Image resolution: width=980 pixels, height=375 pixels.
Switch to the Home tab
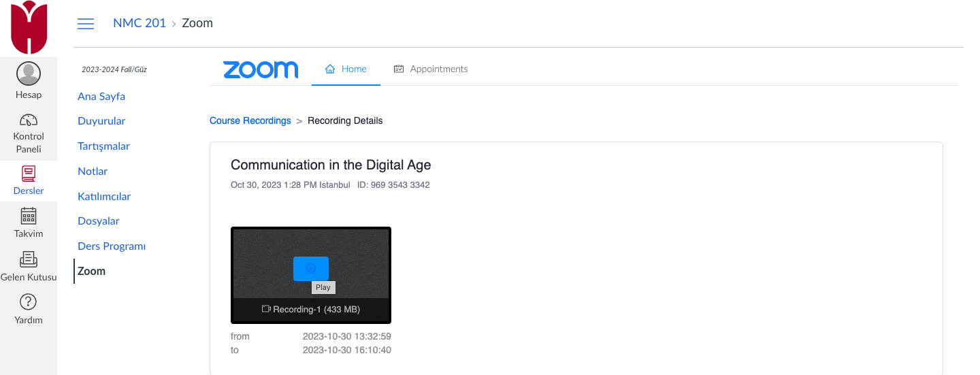(x=346, y=69)
